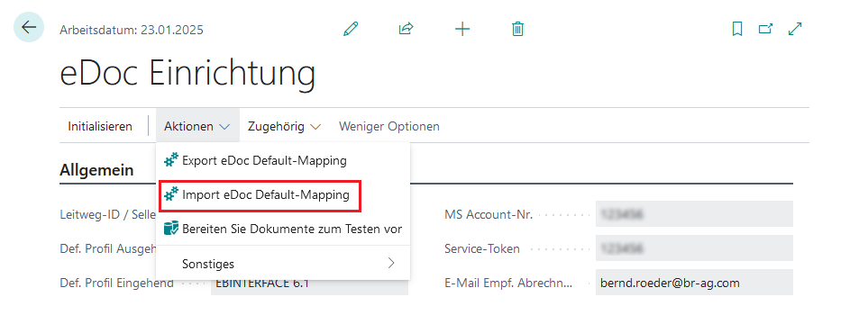Select Export eDoc Default-Mapping
The height and width of the screenshot is (324, 868).
point(283,160)
